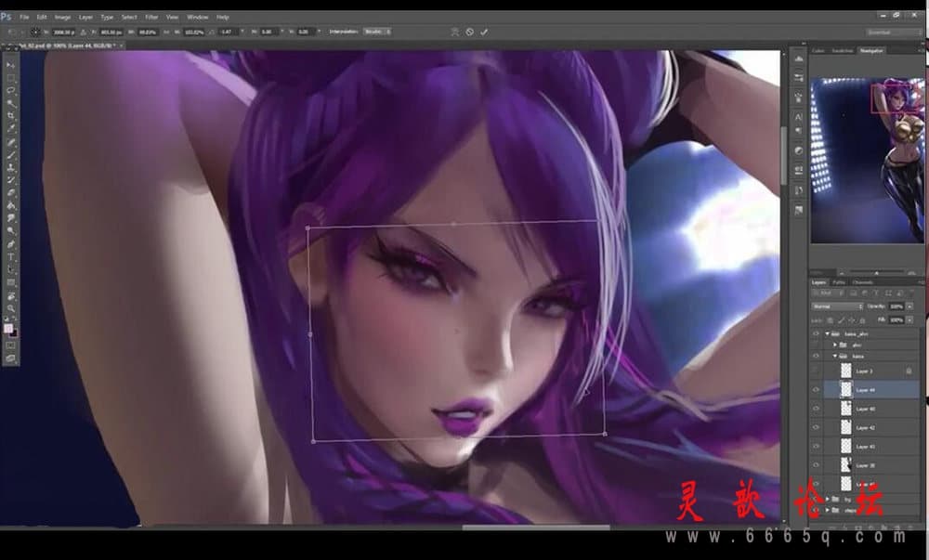Select the History Brush tool
This screenshot has width=929, height=560.
pyautogui.click(x=10, y=180)
